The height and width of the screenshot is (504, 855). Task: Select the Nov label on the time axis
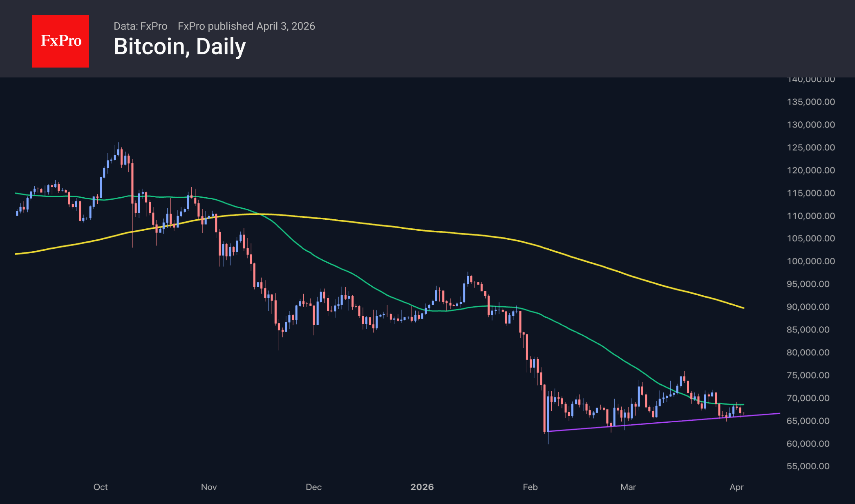(x=209, y=487)
